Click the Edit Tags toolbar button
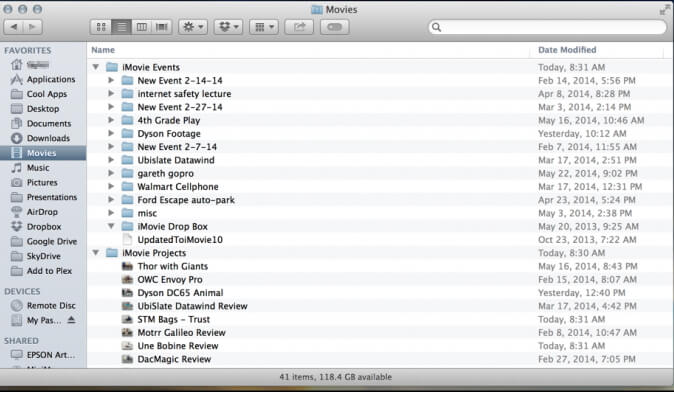The width and height of the screenshot is (674, 393). point(334,27)
